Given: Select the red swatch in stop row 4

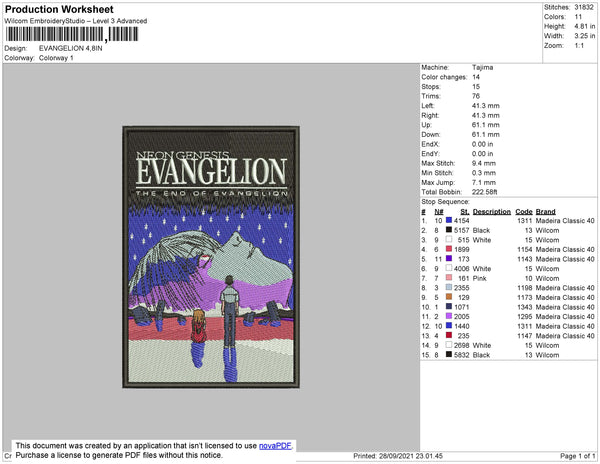Looking at the screenshot, I should [449, 249].
